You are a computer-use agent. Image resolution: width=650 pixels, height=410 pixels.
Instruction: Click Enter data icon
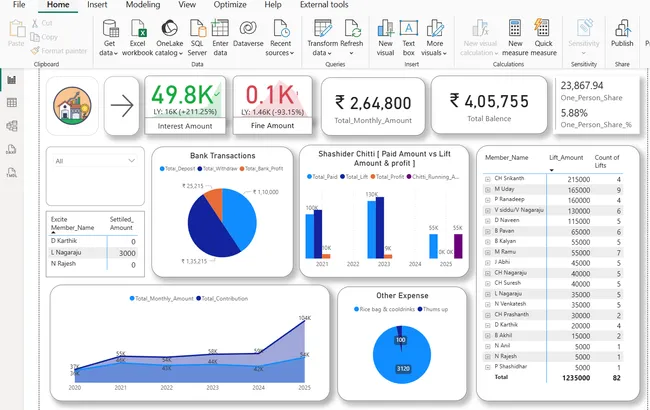(220, 28)
